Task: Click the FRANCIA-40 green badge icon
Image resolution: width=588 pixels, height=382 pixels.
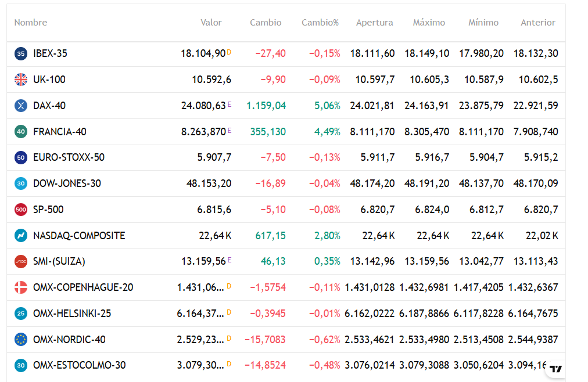Action: coord(21,132)
